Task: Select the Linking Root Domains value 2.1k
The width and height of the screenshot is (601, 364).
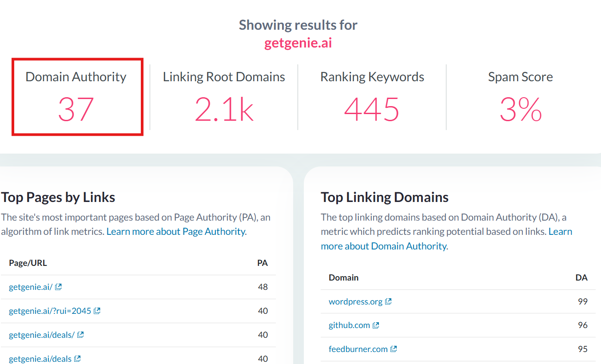Action: [x=224, y=109]
